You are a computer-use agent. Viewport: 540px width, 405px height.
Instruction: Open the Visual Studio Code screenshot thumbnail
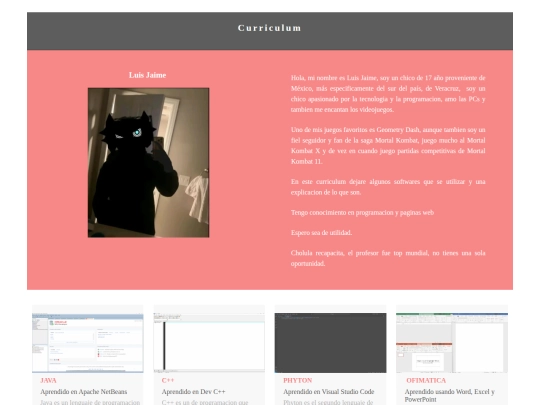[330, 343]
